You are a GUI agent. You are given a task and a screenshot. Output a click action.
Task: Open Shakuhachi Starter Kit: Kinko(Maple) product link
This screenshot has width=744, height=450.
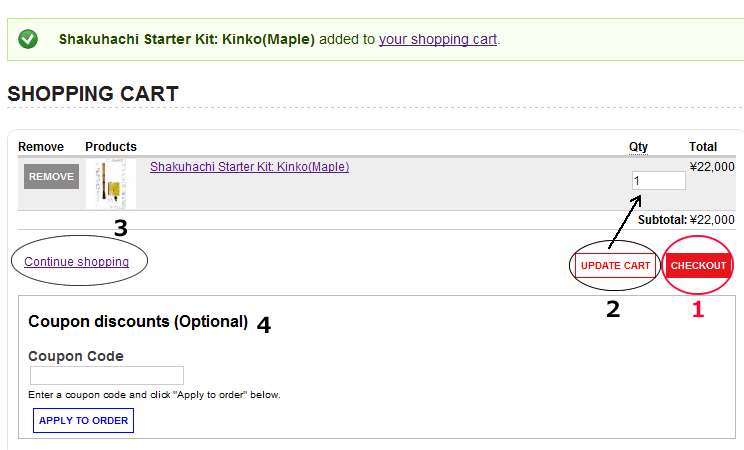(x=250, y=167)
